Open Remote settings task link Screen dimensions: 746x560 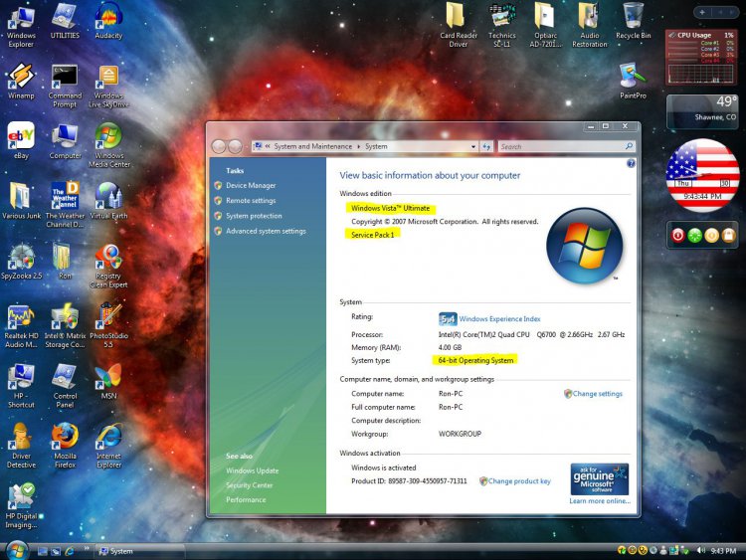pyautogui.click(x=251, y=201)
